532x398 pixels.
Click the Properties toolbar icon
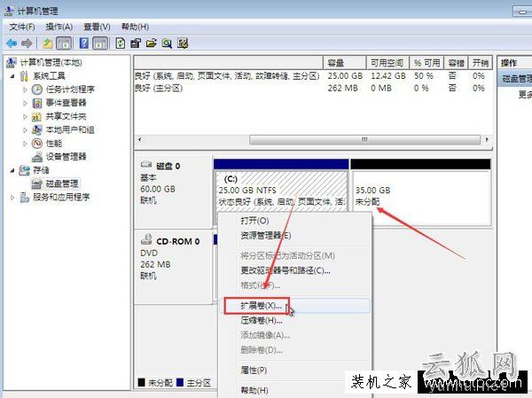point(136,43)
